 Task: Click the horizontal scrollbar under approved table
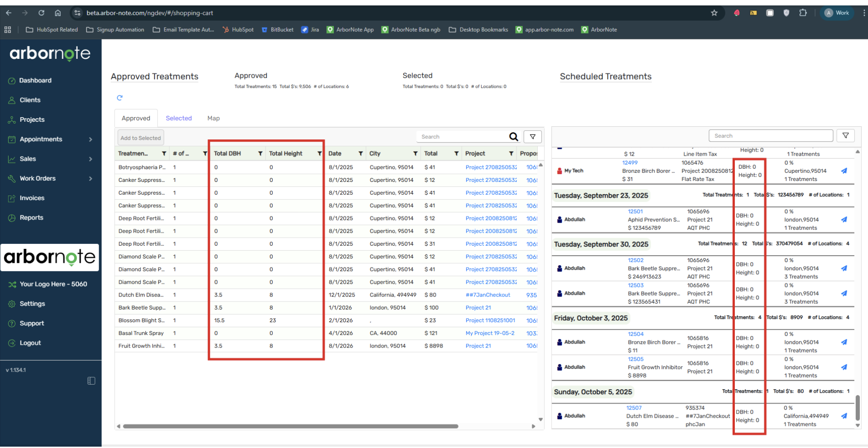pyautogui.click(x=290, y=426)
